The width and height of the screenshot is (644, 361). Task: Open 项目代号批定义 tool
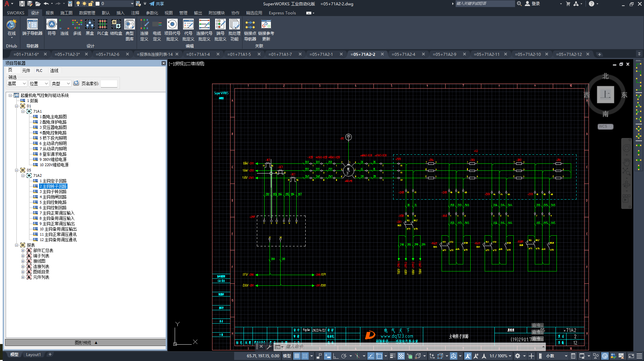pyautogui.click(x=172, y=30)
